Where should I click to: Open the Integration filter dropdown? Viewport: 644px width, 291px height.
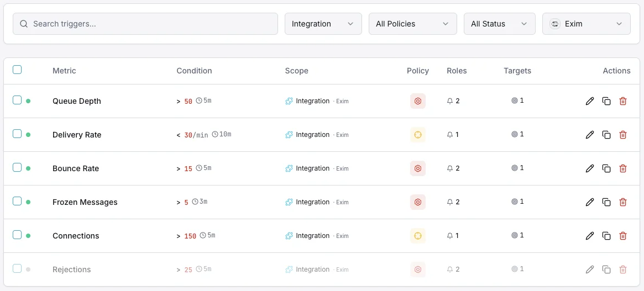coord(323,24)
